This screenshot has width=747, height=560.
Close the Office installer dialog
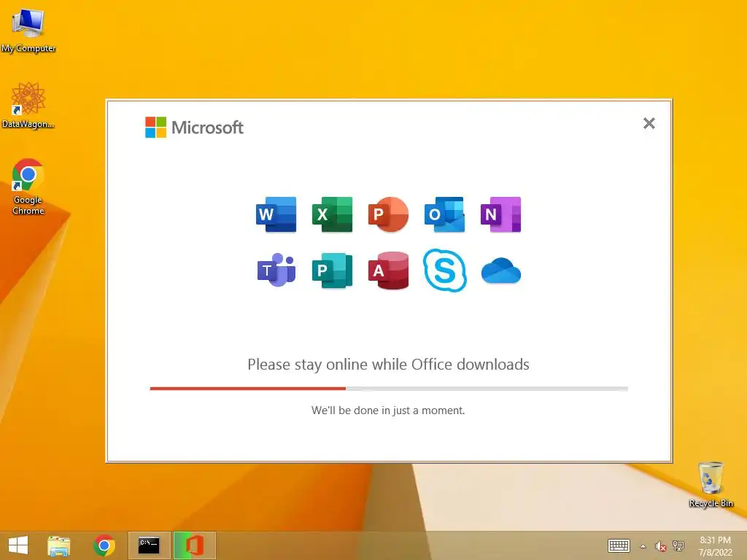(x=649, y=123)
